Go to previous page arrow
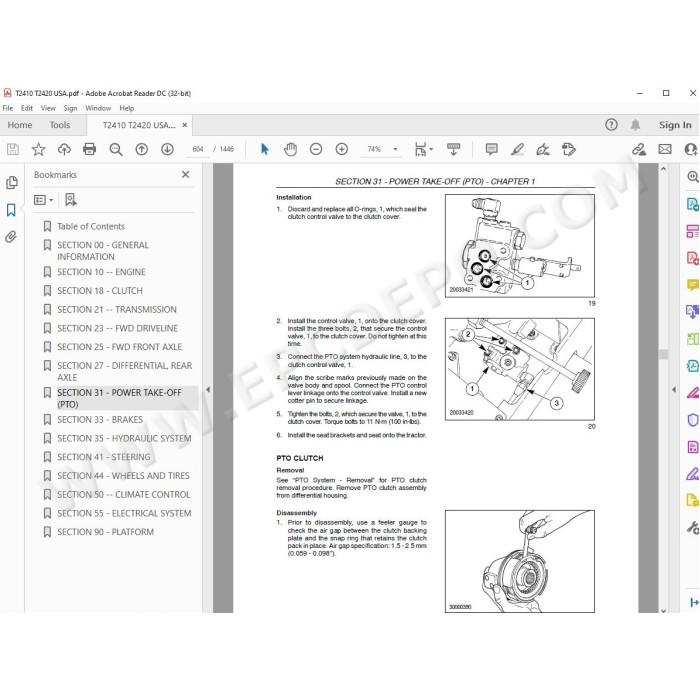Image resolution: width=700 pixels, height=700 pixels. (142, 149)
